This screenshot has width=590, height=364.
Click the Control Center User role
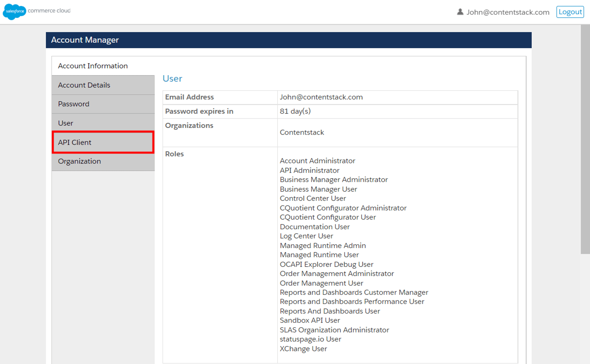pyautogui.click(x=313, y=198)
